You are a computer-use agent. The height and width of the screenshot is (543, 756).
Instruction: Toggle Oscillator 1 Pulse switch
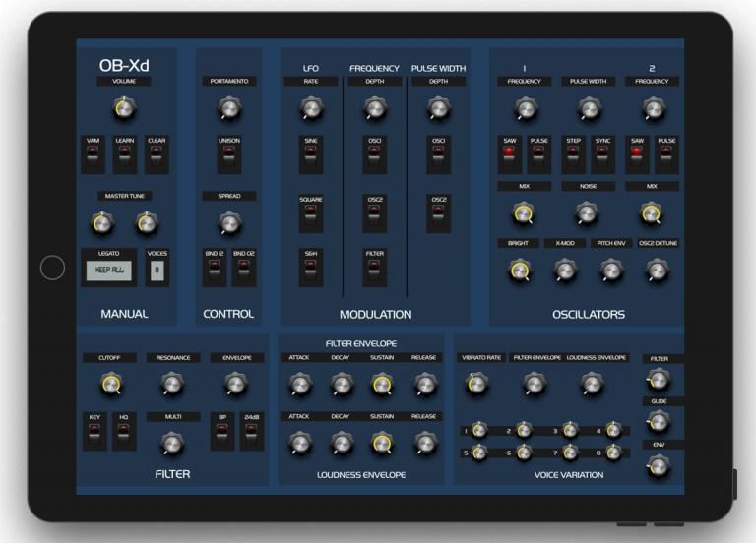tap(538, 154)
